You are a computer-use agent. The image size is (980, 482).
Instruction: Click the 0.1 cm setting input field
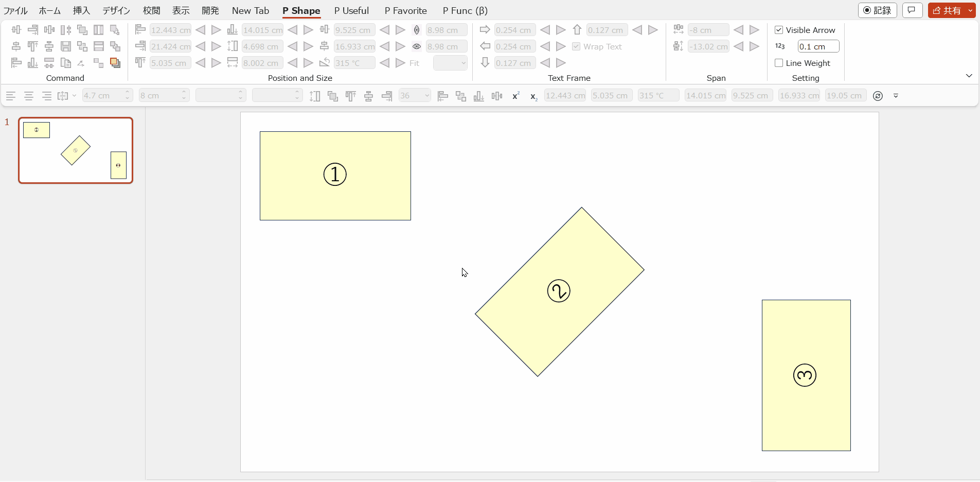pyautogui.click(x=818, y=46)
